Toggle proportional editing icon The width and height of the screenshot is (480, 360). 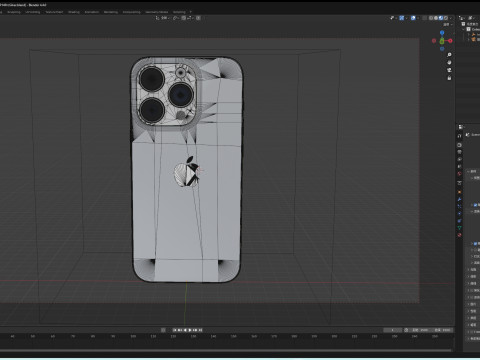[198, 18]
